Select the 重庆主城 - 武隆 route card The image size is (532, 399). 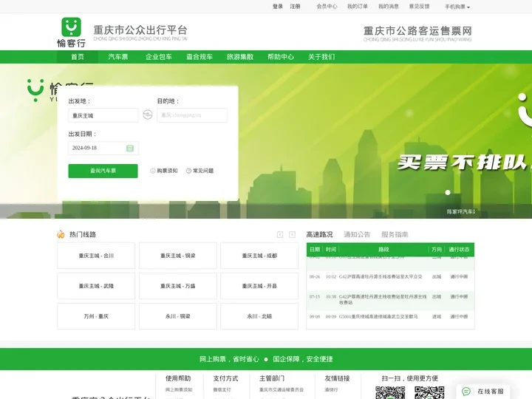96,286
